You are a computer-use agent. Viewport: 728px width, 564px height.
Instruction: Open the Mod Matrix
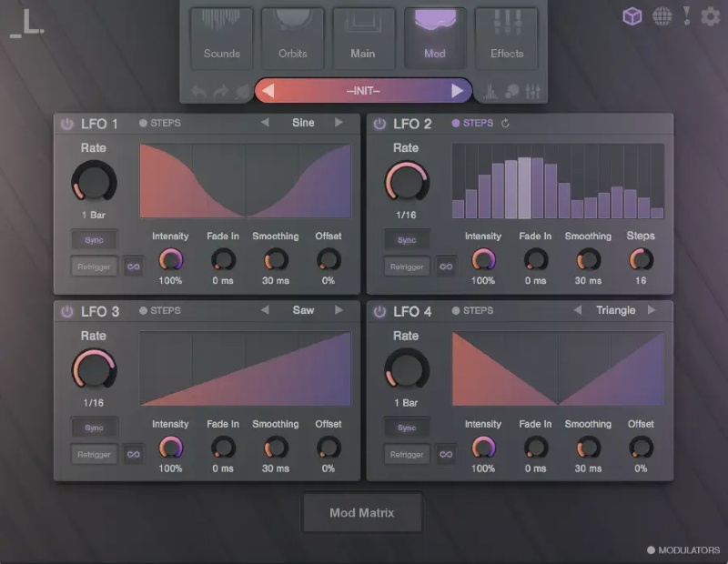point(361,512)
